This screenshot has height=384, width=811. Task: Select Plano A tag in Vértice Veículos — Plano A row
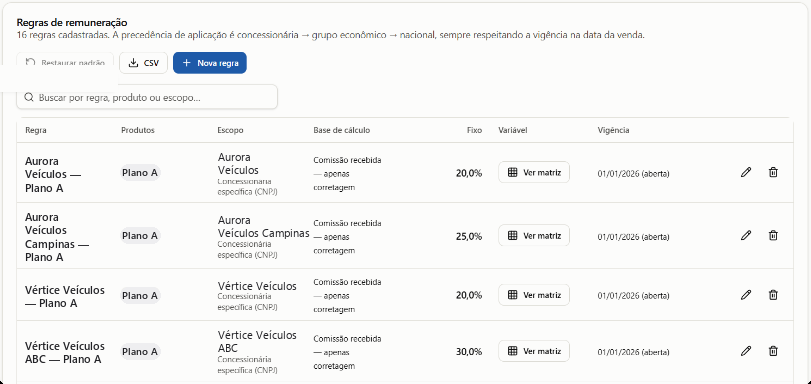(140, 296)
